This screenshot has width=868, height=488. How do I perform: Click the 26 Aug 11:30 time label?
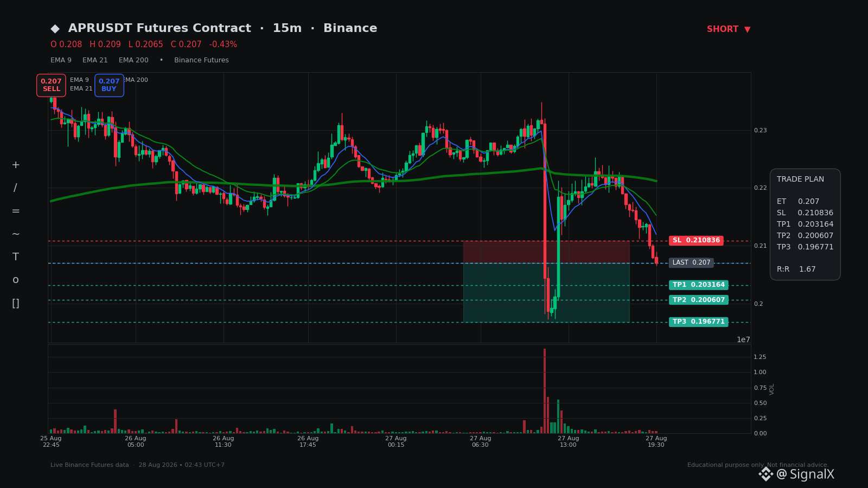point(223,441)
